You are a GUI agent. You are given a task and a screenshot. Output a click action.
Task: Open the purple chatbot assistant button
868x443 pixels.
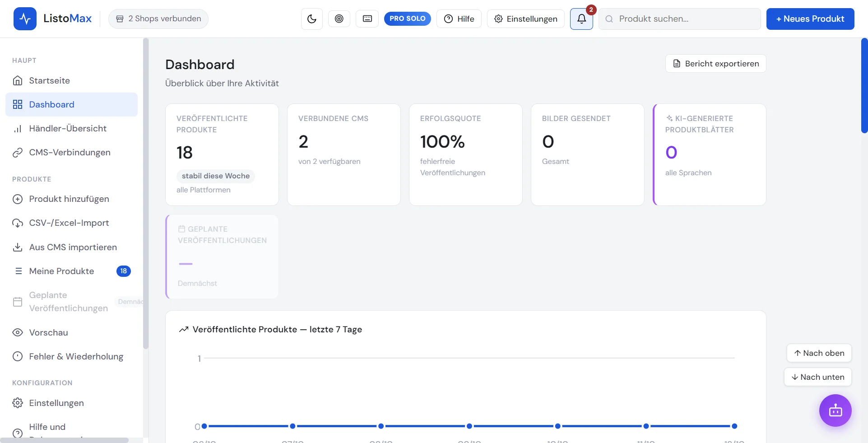(x=836, y=410)
